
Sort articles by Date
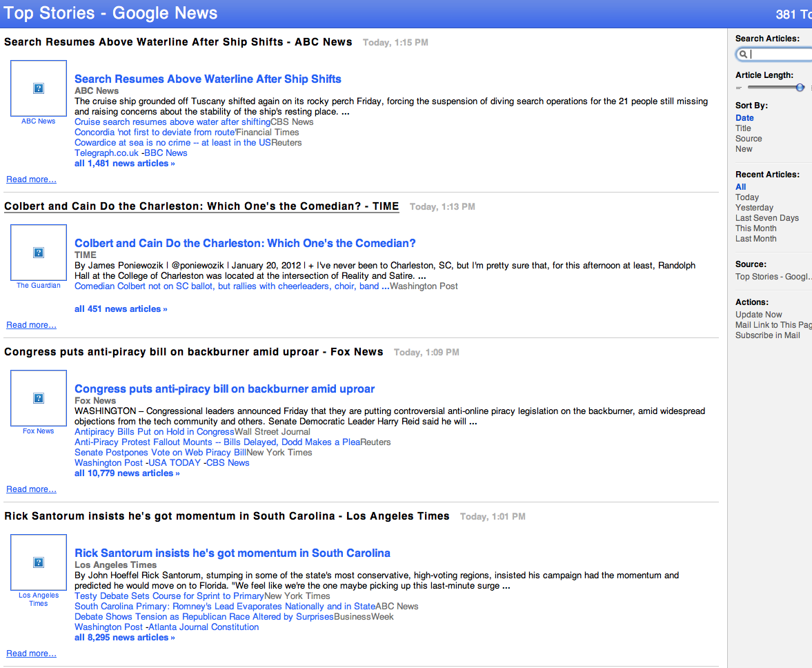(x=744, y=118)
